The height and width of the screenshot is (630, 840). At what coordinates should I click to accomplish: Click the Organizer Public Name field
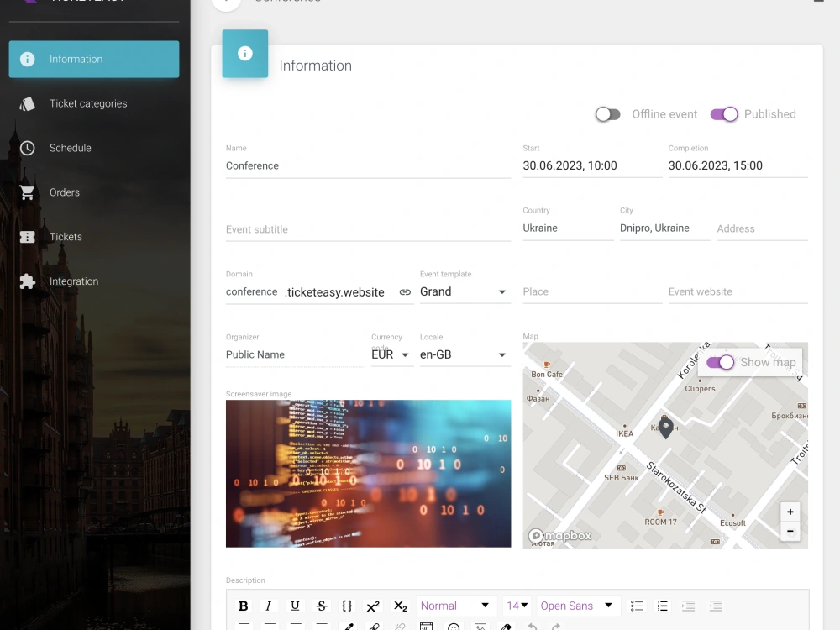click(x=295, y=354)
